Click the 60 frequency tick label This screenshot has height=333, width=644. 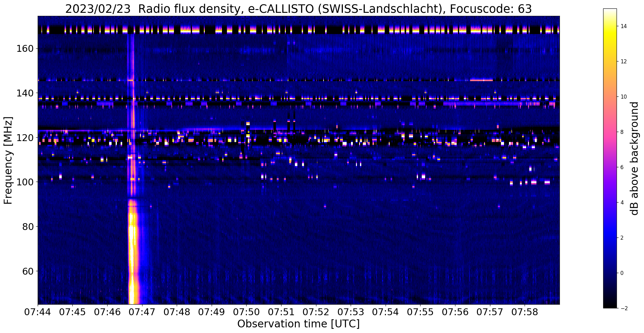tap(28, 271)
